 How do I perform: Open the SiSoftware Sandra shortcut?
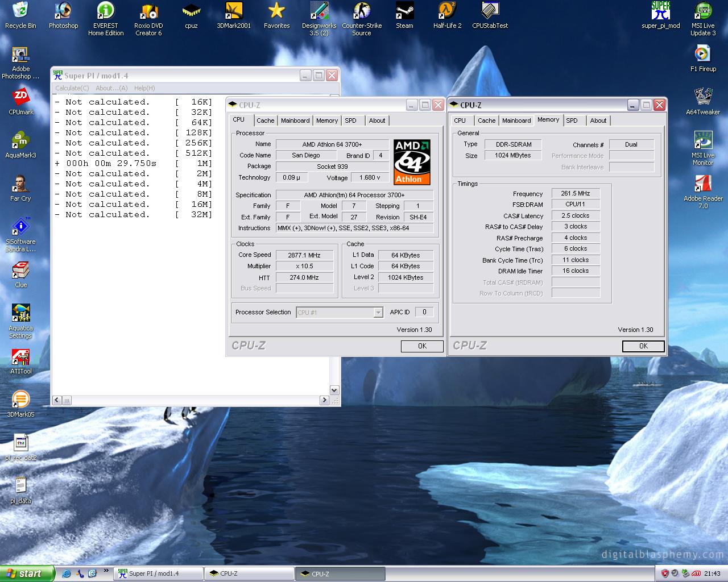(20, 235)
